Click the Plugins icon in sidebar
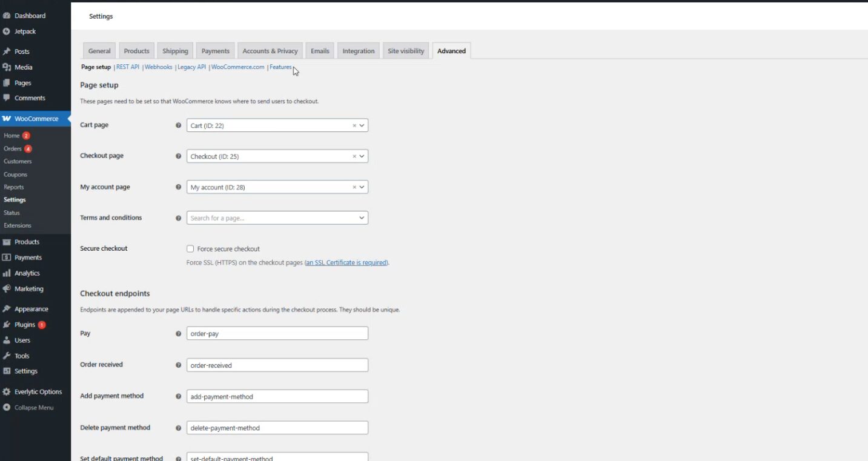Screen dimensions: 868x461 [x=7, y=325]
